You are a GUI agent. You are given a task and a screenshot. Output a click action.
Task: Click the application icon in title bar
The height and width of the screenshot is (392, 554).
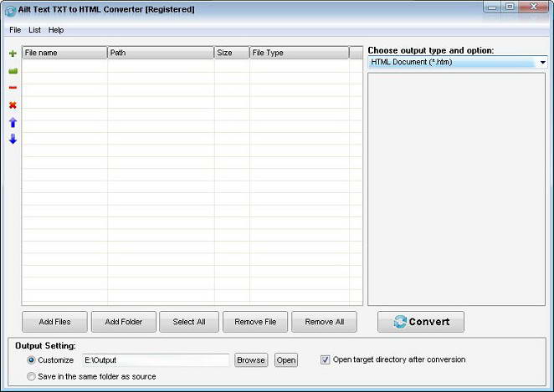(x=10, y=11)
